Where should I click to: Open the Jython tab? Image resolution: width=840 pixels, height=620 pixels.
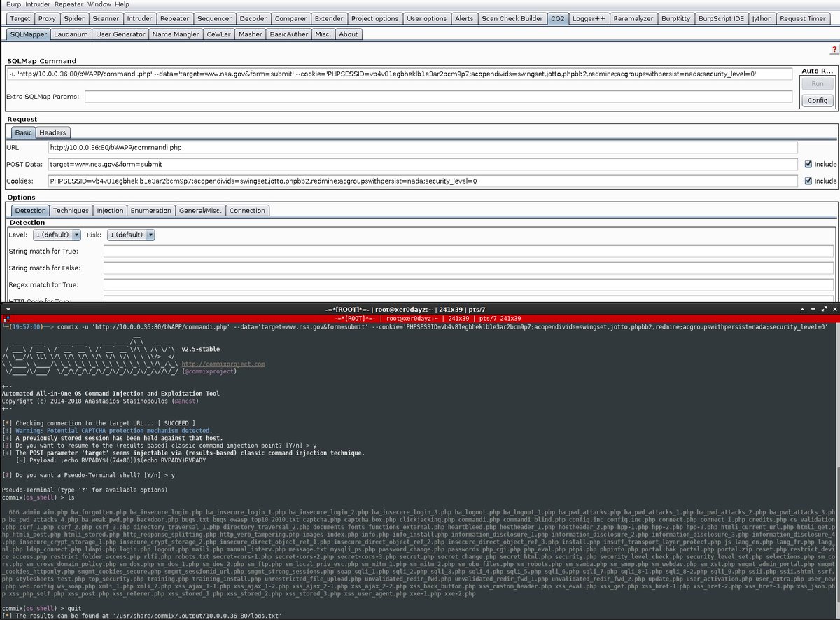pyautogui.click(x=762, y=19)
